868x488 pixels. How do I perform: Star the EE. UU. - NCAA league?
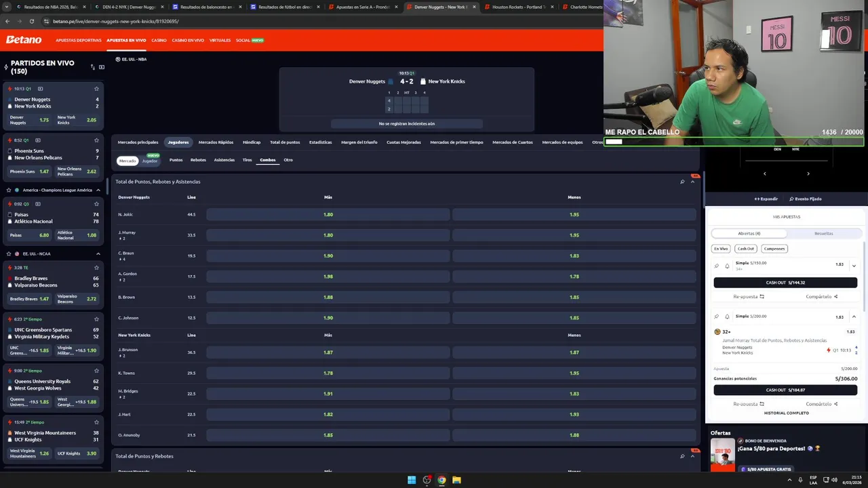(x=9, y=253)
